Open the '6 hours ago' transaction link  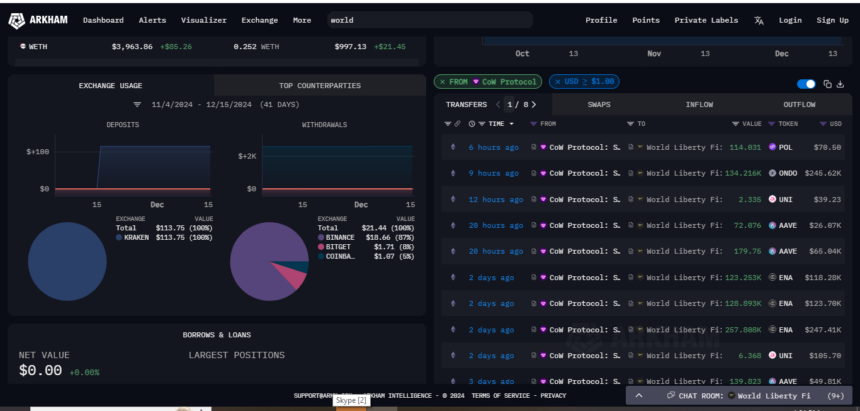coord(494,147)
